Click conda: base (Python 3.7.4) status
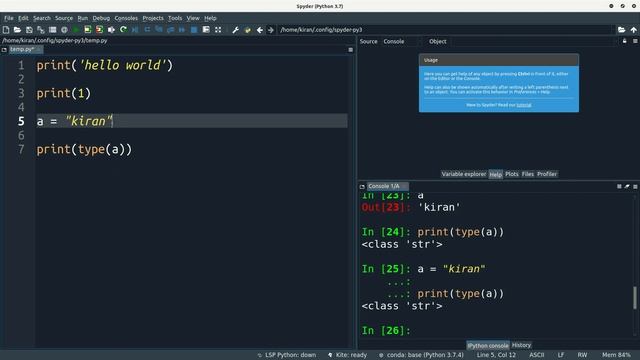Screen dimensions: 640x360 [x=421, y=355]
